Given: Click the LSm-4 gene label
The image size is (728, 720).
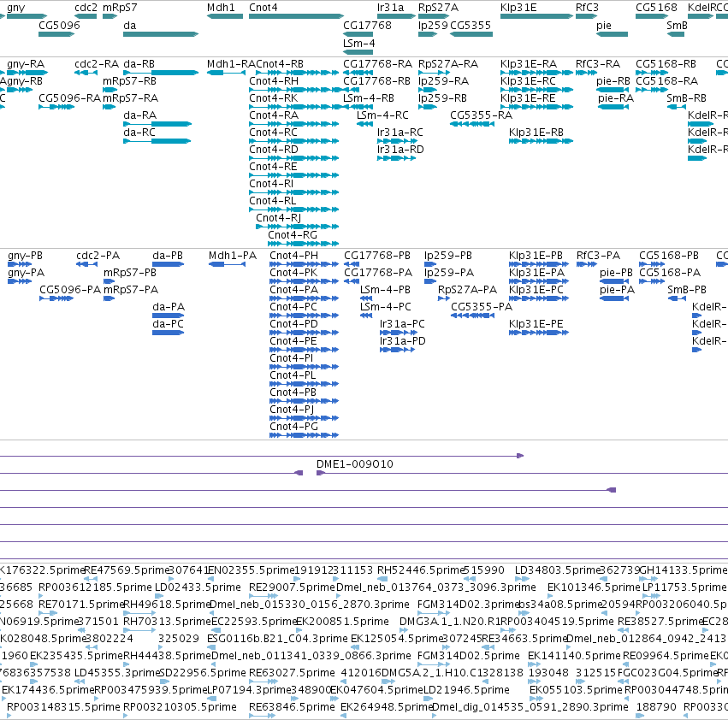Looking at the screenshot, I should coord(359,43).
